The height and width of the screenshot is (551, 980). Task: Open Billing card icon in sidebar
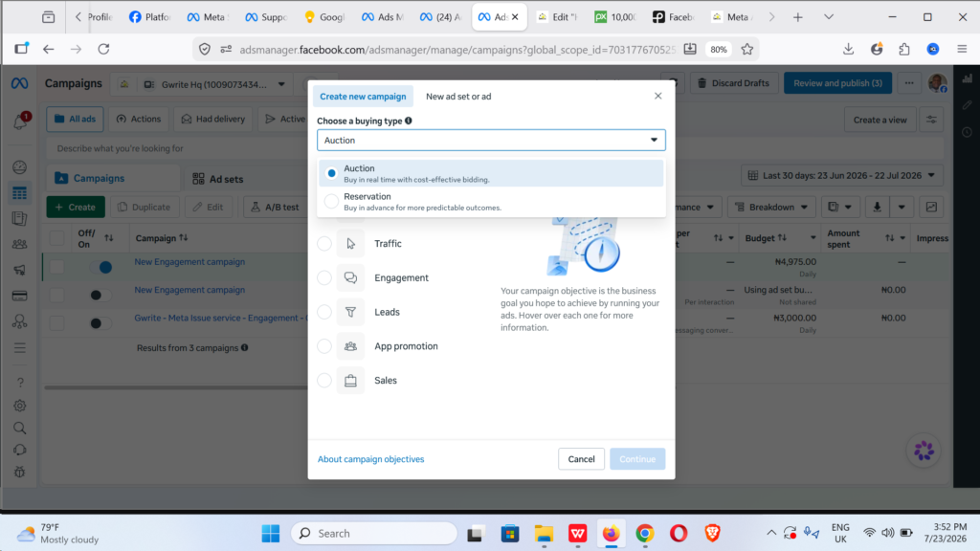tap(20, 296)
